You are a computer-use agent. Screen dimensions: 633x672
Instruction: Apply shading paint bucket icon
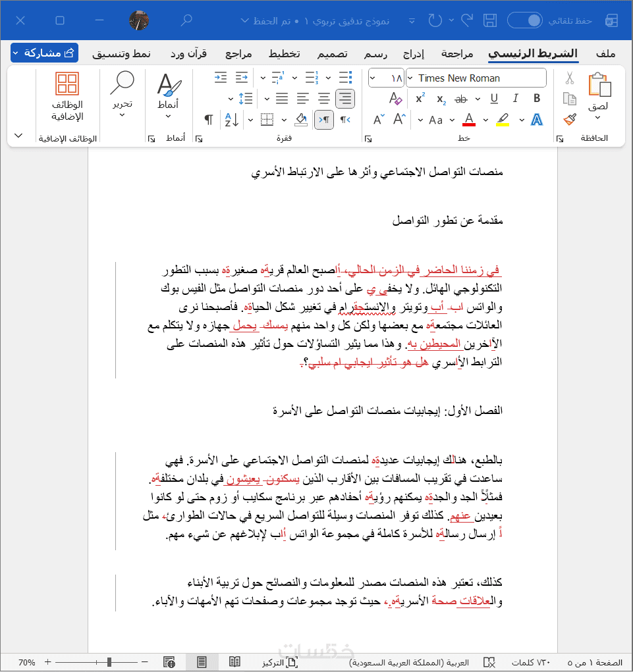tap(301, 120)
